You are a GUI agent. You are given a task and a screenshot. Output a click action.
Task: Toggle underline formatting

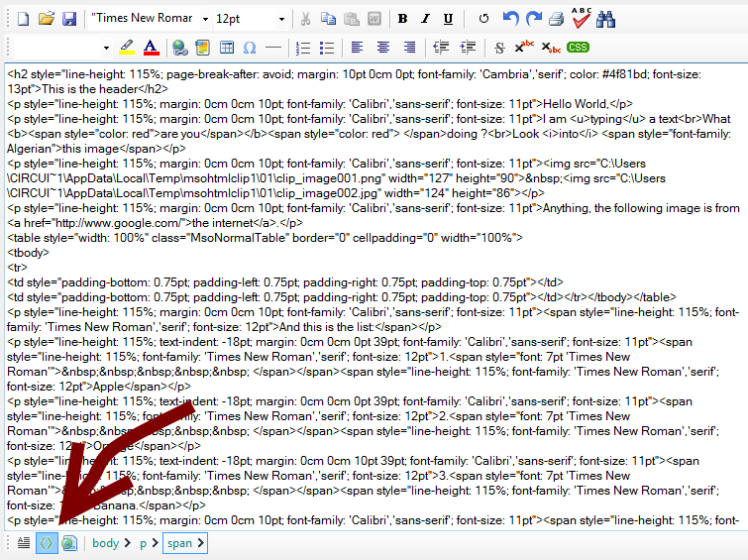[x=448, y=19]
